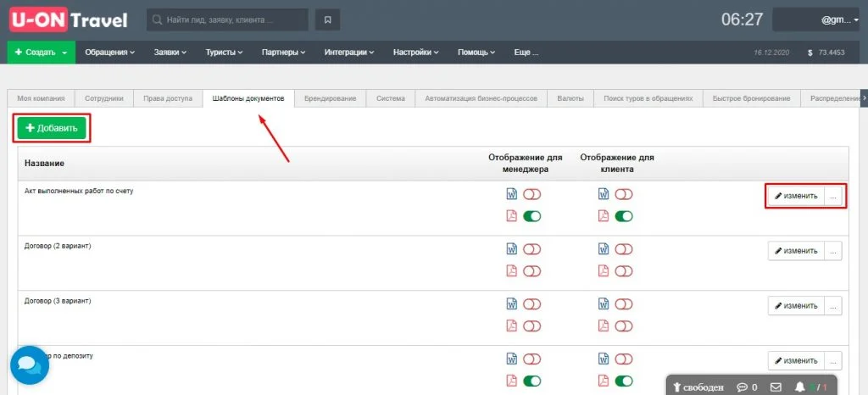Click the bookmark icon next to search

pyautogui.click(x=328, y=19)
